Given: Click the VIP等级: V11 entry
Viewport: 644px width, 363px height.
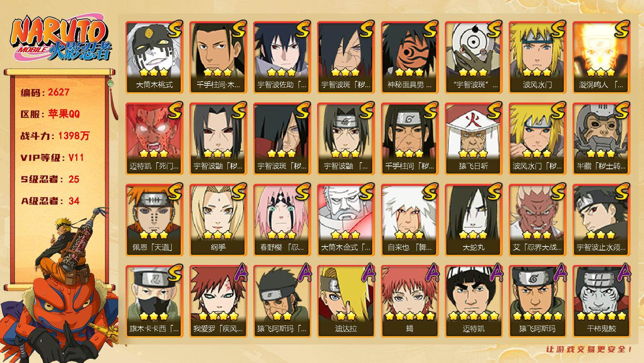Looking at the screenshot, I should [x=52, y=158].
